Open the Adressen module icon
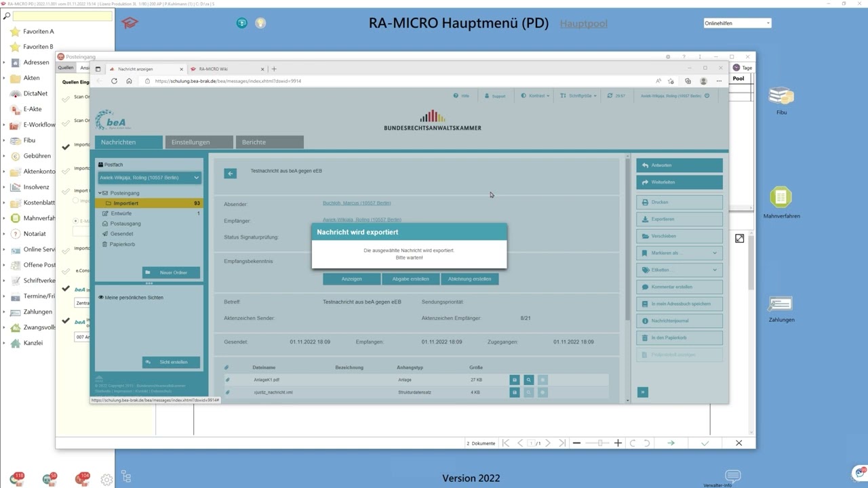The image size is (868, 488). [x=15, y=62]
